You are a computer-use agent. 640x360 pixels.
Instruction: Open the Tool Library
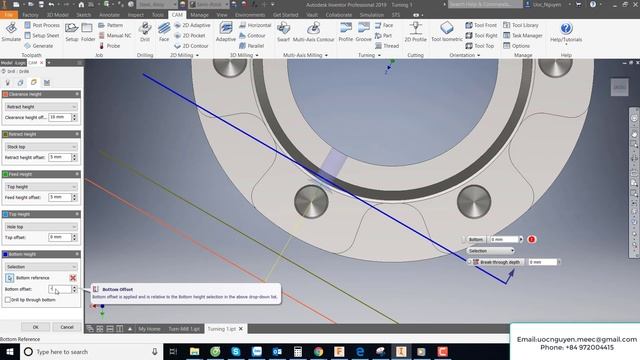click(x=521, y=25)
